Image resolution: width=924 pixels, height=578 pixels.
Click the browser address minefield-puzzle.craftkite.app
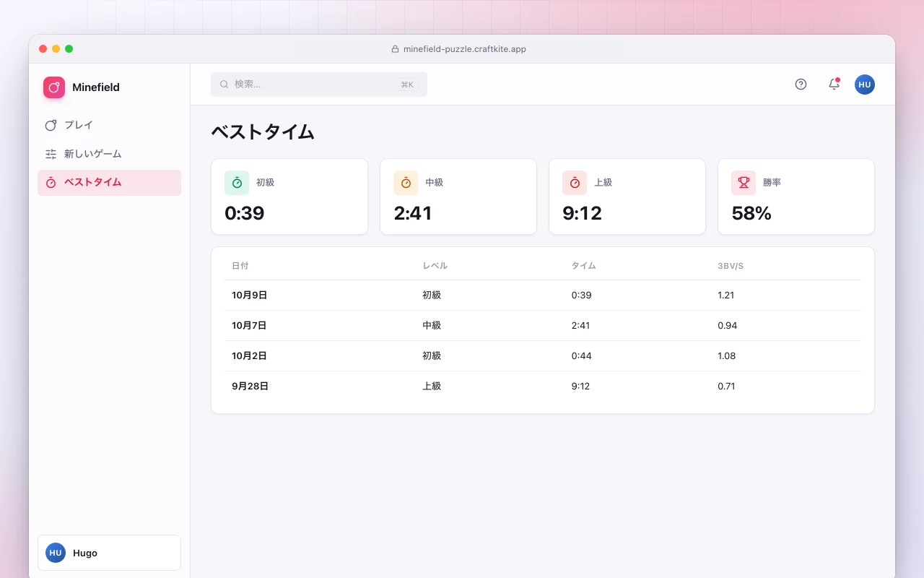pyautogui.click(x=464, y=49)
